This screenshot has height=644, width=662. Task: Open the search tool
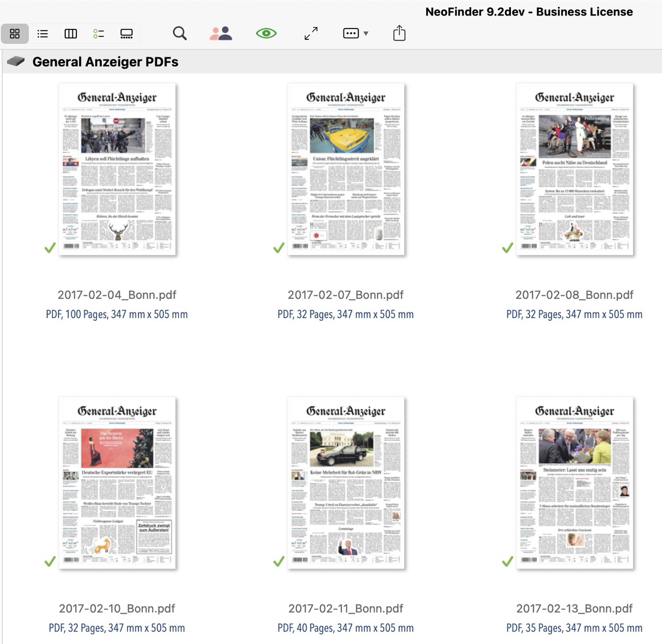(x=179, y=33)
